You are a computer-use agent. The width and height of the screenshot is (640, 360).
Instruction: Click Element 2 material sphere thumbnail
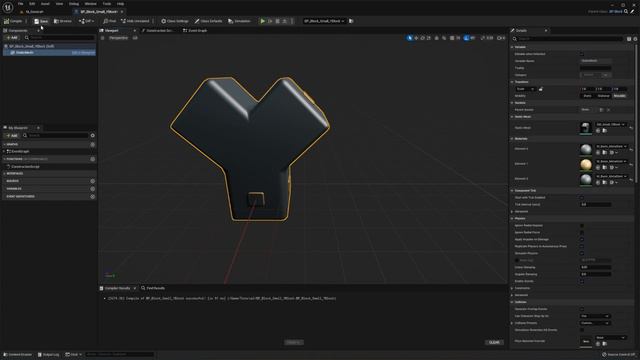tap(586, 180)
